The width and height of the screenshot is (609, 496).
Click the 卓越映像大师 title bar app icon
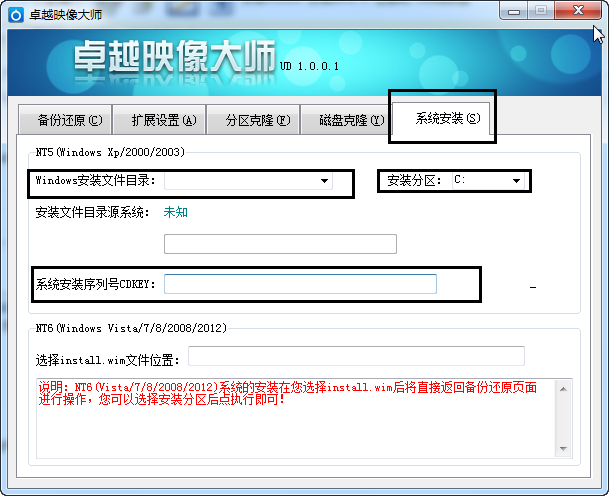pos(12,12)
